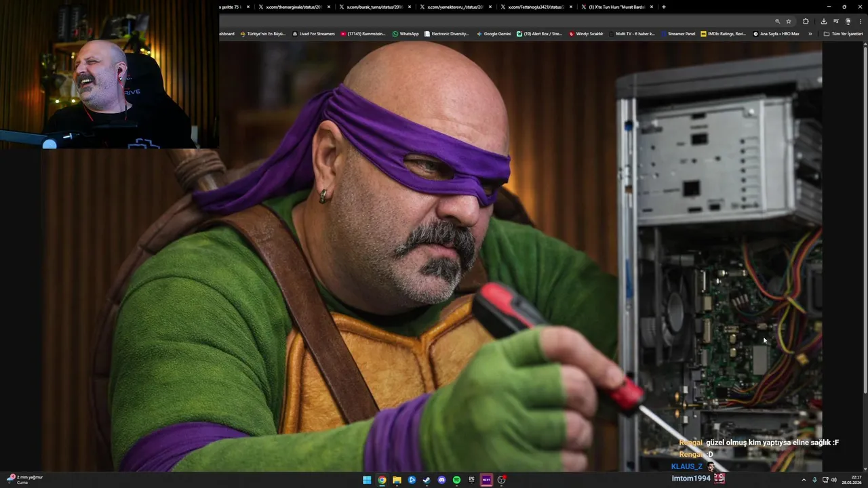Screen dimensions: 868x488
Task: Open Discord from the taskbar
Action: click(441, 480)
